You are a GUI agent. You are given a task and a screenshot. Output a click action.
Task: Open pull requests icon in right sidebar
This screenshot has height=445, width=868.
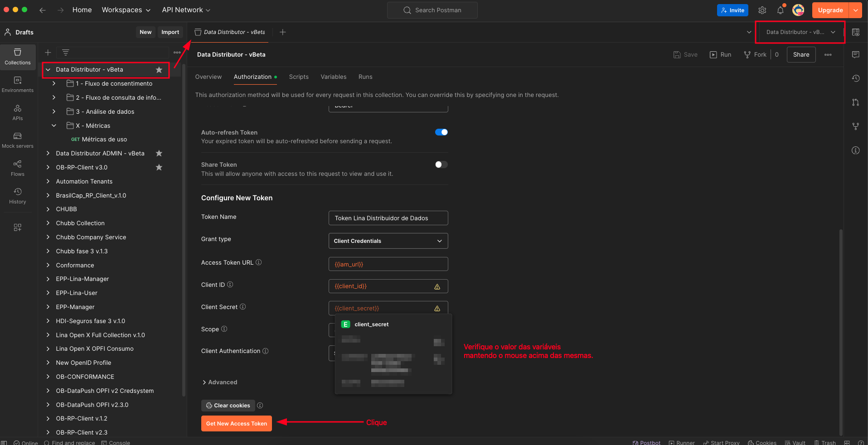click(856, 102)
